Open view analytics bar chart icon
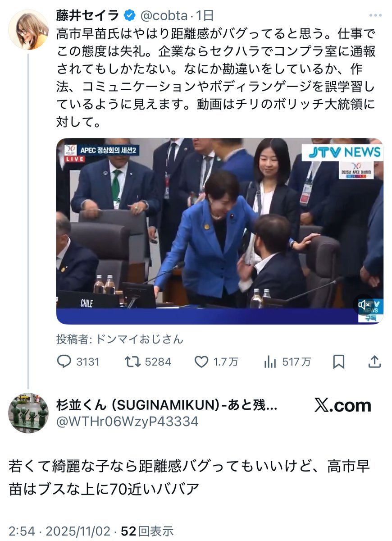Image resolution: width=392 pixels, height=541 pixels. (x=270, y=362)
